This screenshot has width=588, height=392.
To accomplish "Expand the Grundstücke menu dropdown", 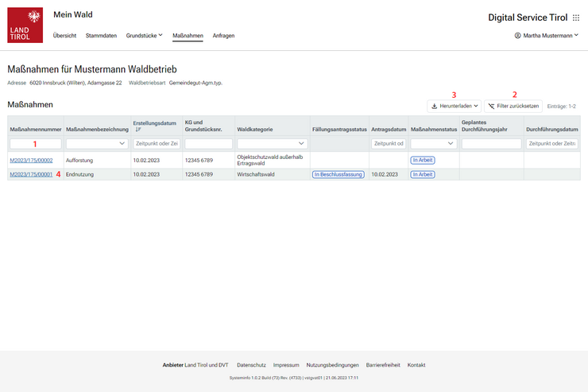I will [x=144, y=36].
